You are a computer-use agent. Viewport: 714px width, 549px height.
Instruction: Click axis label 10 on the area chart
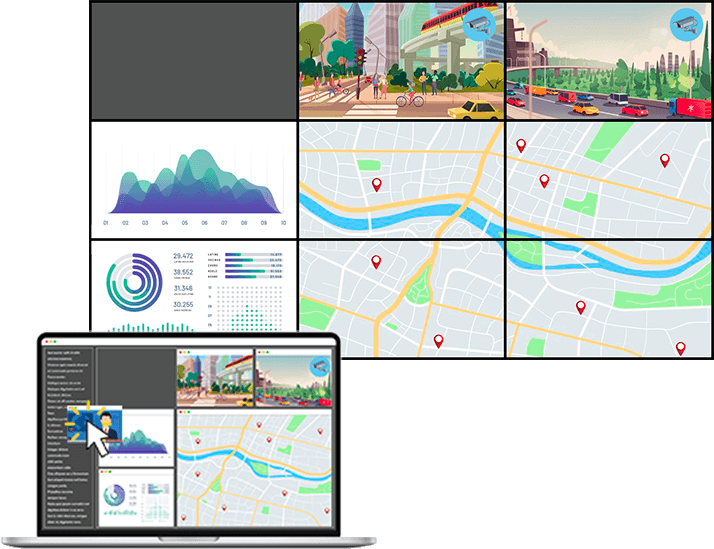click(283, 223)
